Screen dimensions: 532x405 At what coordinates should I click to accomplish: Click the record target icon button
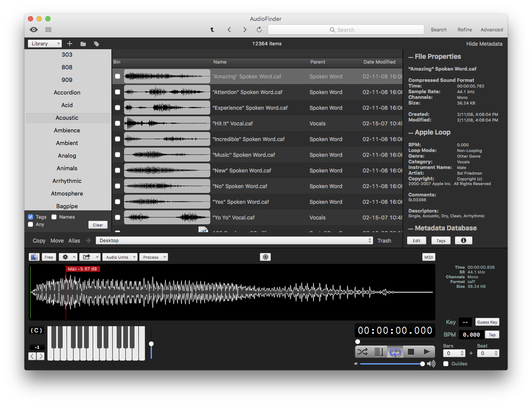pyautogui.click(x=266, y=257)
